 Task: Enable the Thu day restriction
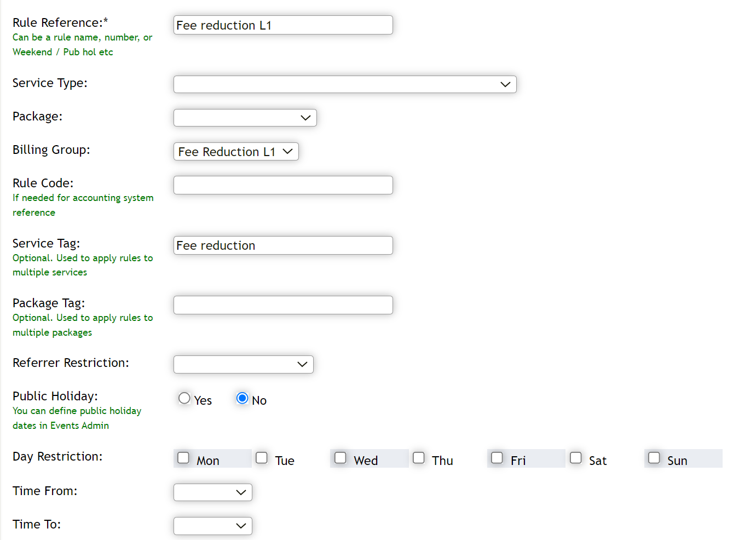(x=418, y=457)
